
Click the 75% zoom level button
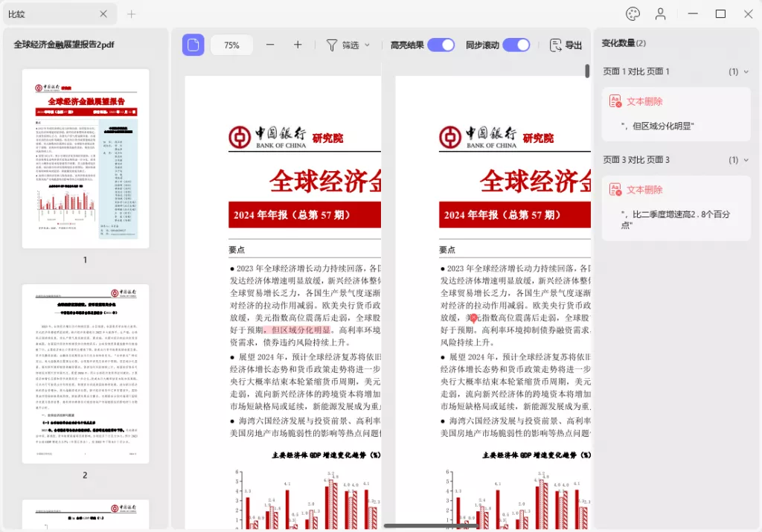coord(231,45)
